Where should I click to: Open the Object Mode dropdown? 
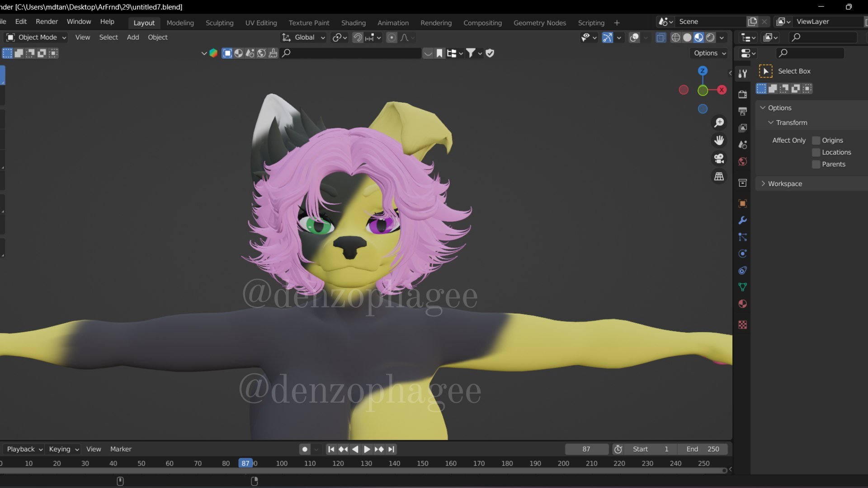coord(36,38)
